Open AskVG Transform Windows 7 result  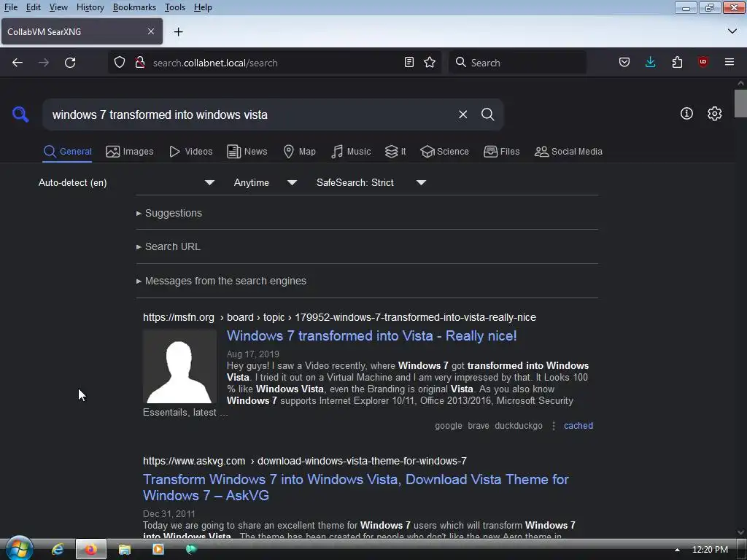tap(356, 487)
